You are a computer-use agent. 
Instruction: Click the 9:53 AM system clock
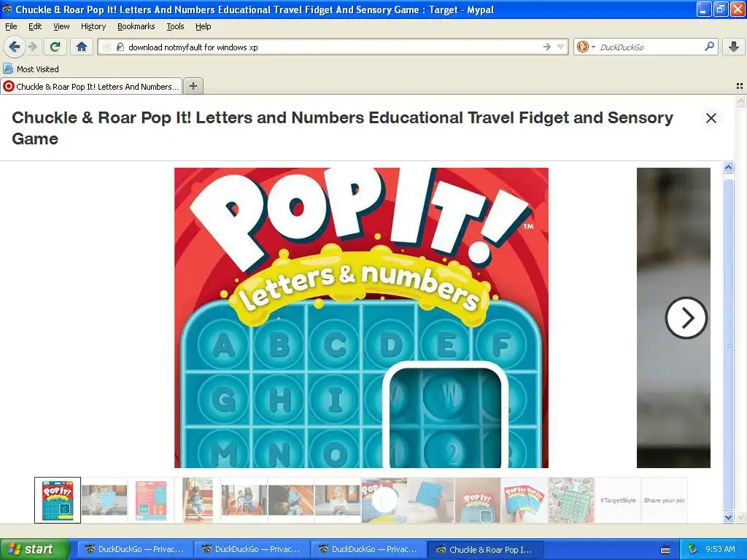pos(720,549)
